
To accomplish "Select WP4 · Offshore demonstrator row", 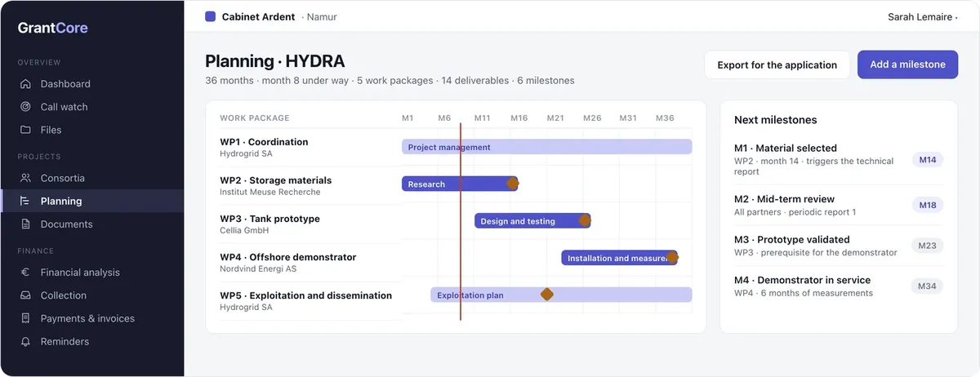I will [310, 262].
